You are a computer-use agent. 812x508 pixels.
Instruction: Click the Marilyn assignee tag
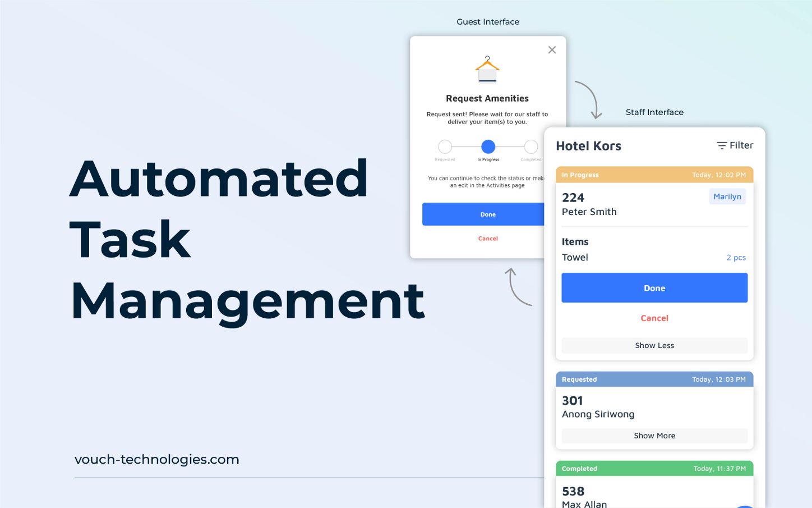[x=727, y=196]
